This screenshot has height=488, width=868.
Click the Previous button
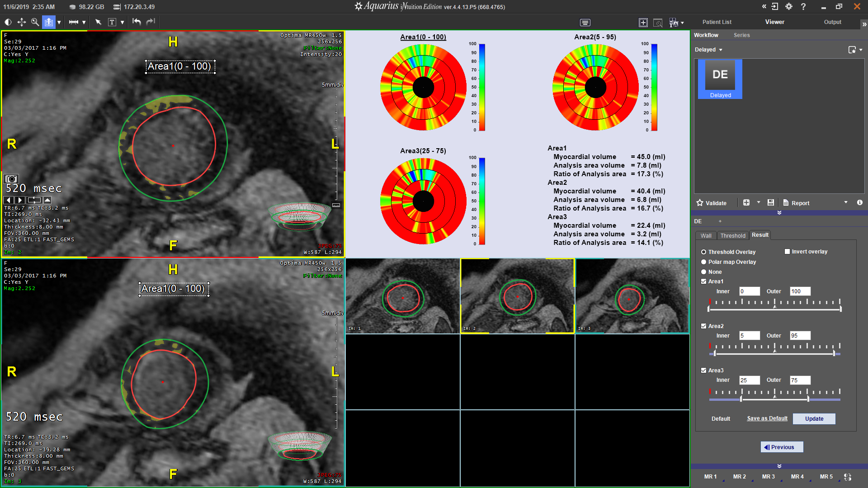pyautogui.click(x=782, y=447)
